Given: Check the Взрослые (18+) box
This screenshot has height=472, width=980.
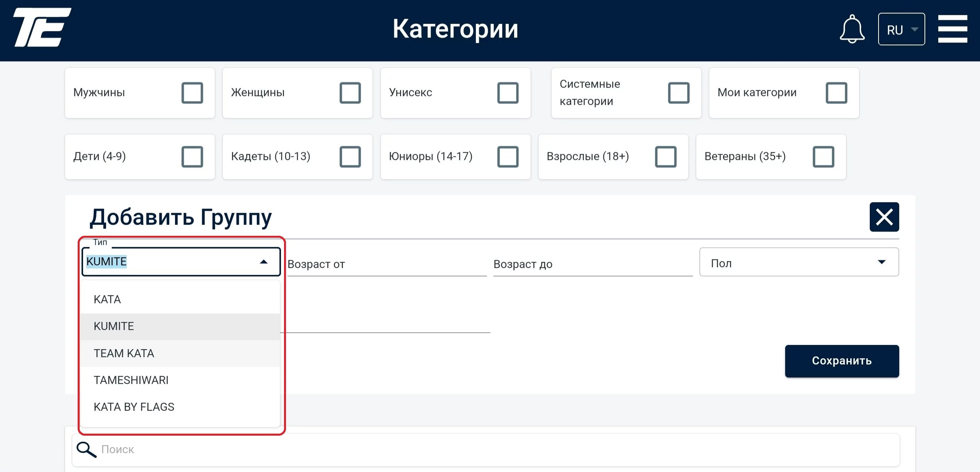Looking at the screenshot, I should [665, 157].
